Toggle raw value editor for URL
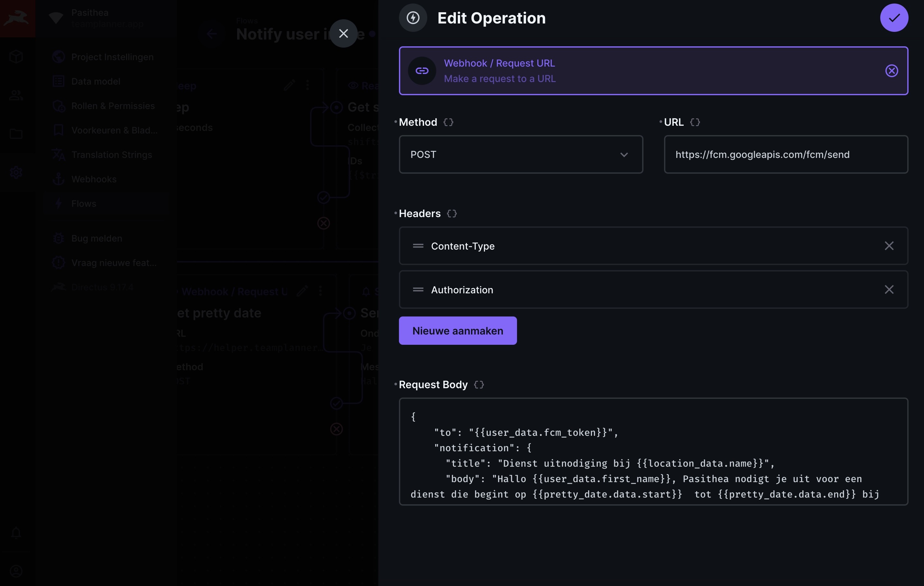Image resolution: width=924 pixels, height=586 pixels. click(695, 122)
